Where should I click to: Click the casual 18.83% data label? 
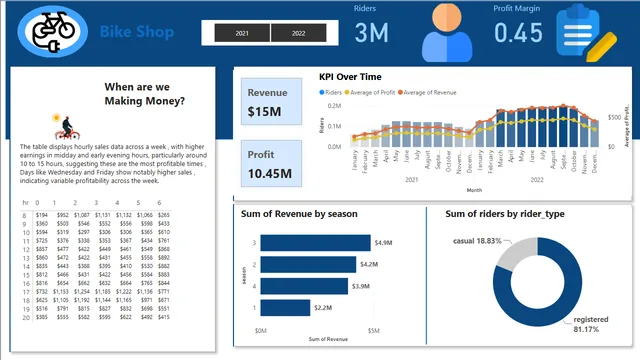(477, 241)
